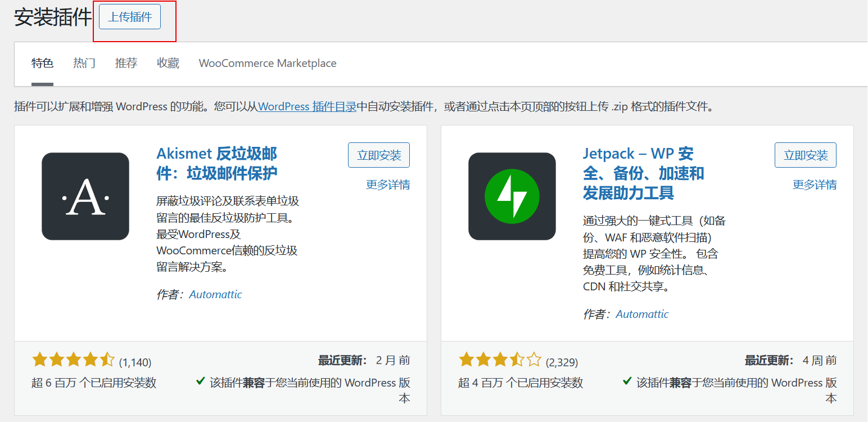Click the Jetpack green lightning logo
This screenshot has height=422, width=868.
[x=512, y=196]
